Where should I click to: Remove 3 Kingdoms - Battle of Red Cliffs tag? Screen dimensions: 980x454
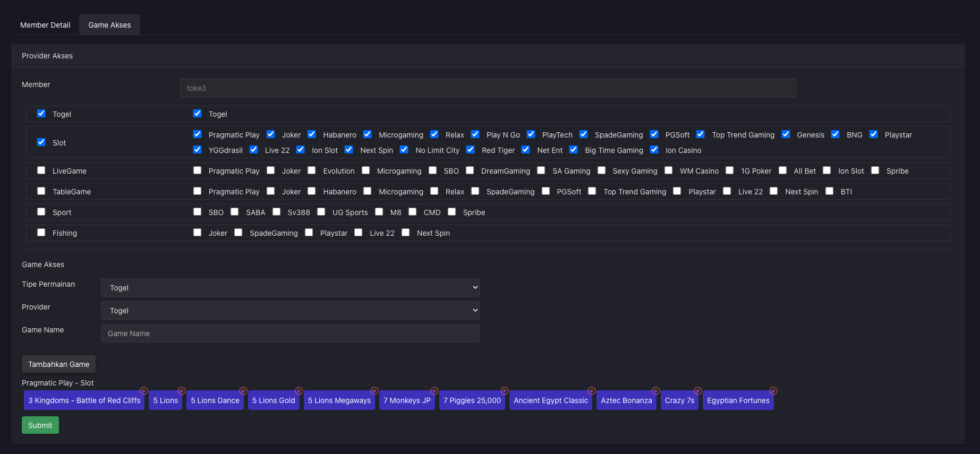point(143,391)
